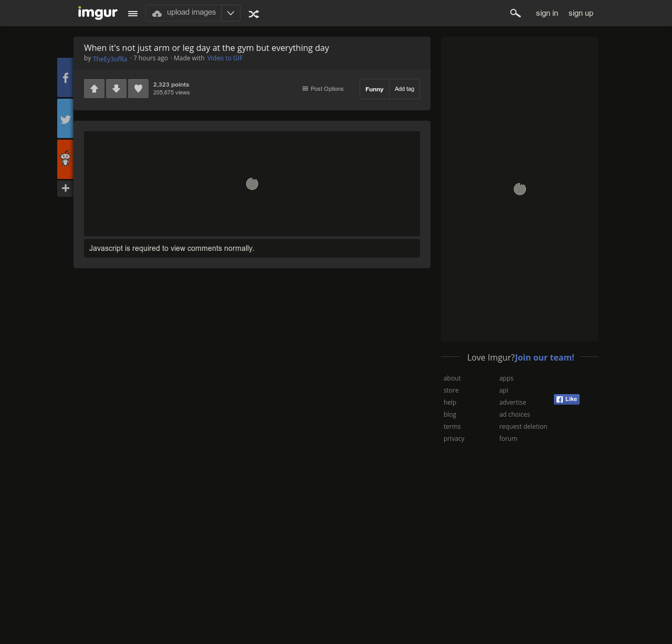Open TheEy3ofRa user profile link
Viewport: 672px width, 644px height.
[x=110, y=59]
